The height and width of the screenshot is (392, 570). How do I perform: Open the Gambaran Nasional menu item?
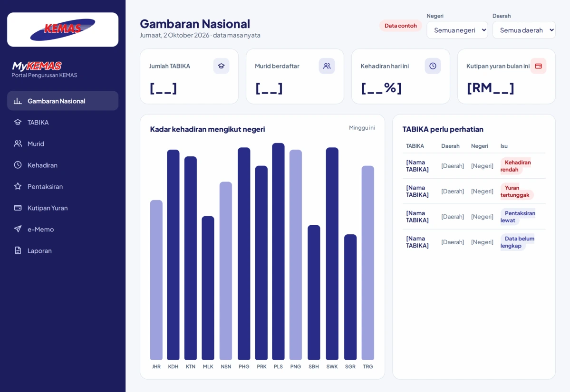pyautogui.click(x=63, y=101)
